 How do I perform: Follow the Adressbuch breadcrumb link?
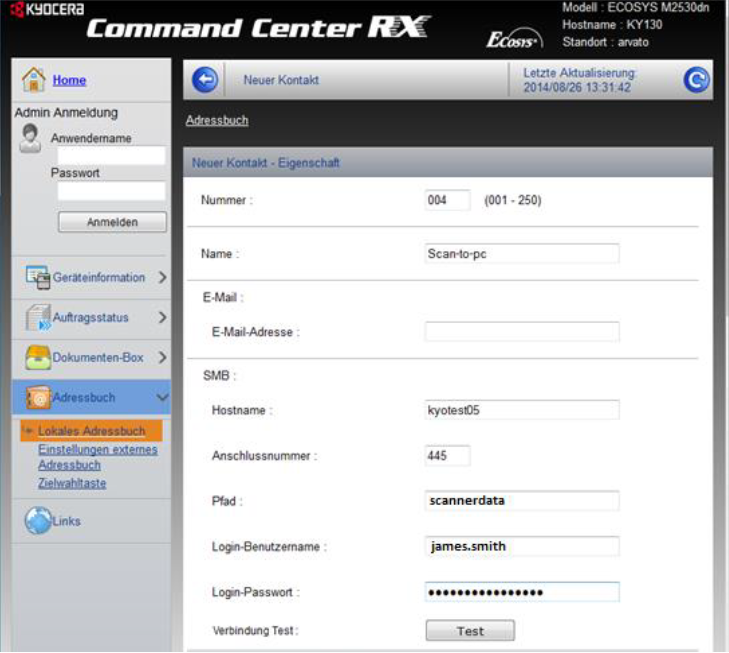pyautogui.click(x=217, y=120)
